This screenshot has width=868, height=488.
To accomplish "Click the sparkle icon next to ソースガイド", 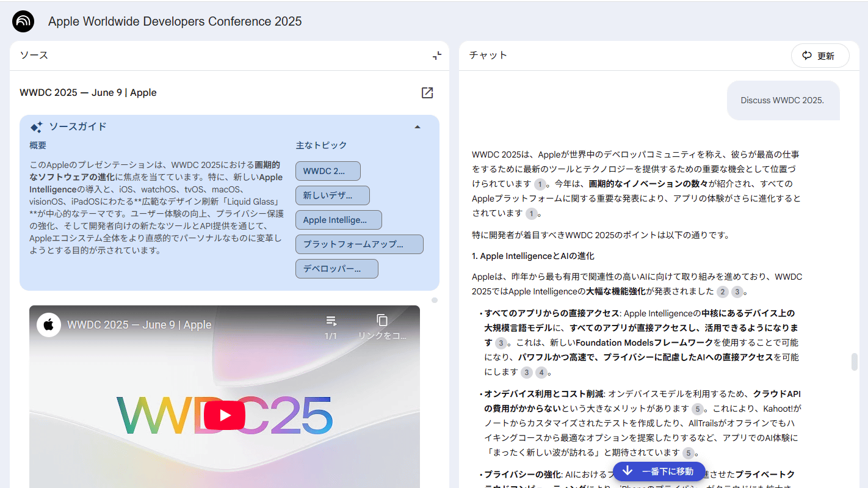I will coord(37,127).
